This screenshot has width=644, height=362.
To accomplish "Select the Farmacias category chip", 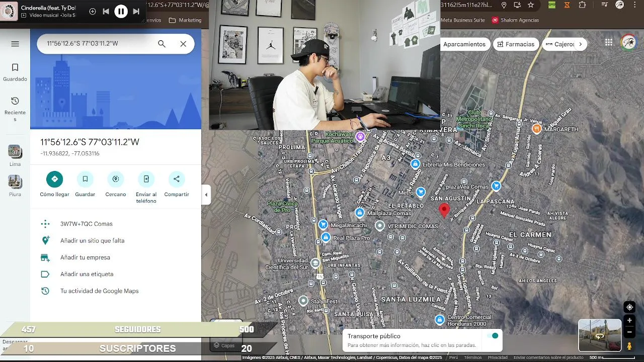I will 516,44.
